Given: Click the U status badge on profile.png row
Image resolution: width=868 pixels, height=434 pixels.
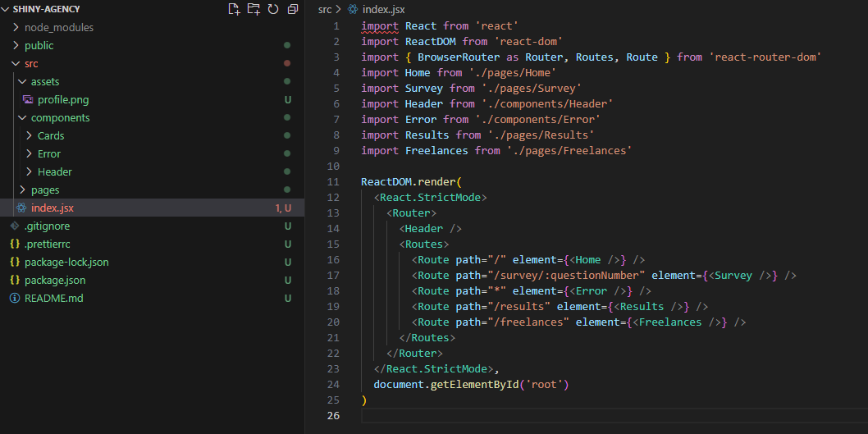Looking at the screenshot, I should (x=288, y=99).
